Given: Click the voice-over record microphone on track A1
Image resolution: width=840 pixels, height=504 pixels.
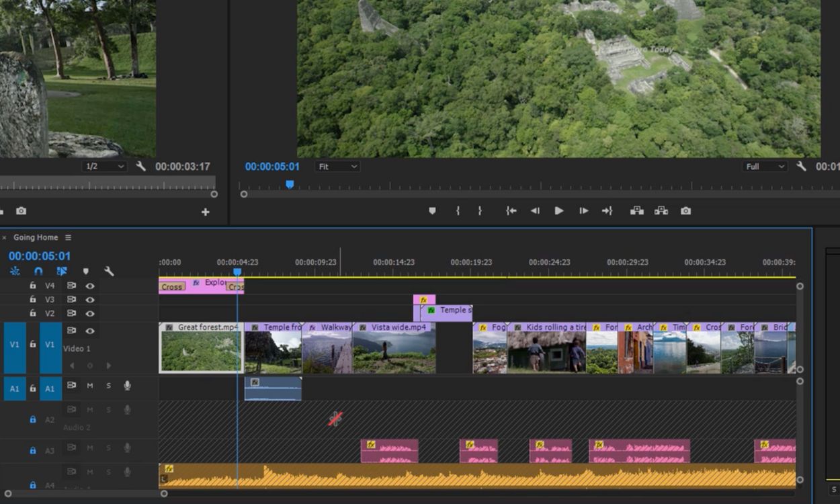Looking at the screenshot, I should (x=128, y=386).
